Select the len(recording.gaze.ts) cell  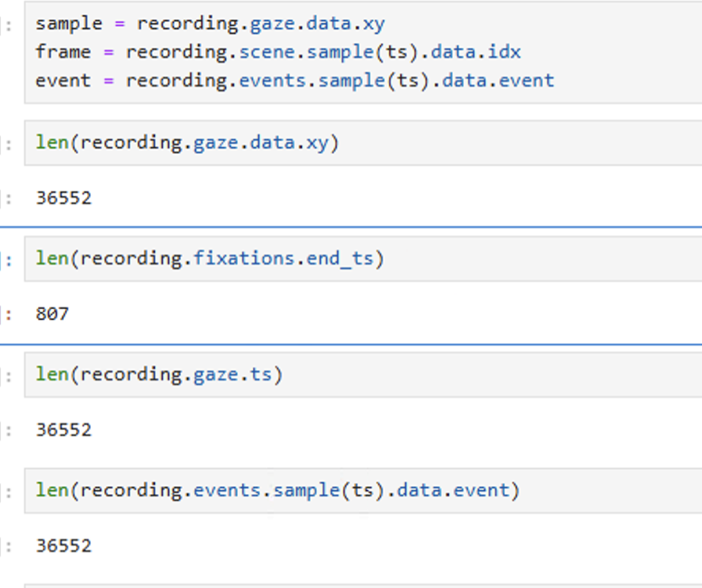(x=158, y=374)
